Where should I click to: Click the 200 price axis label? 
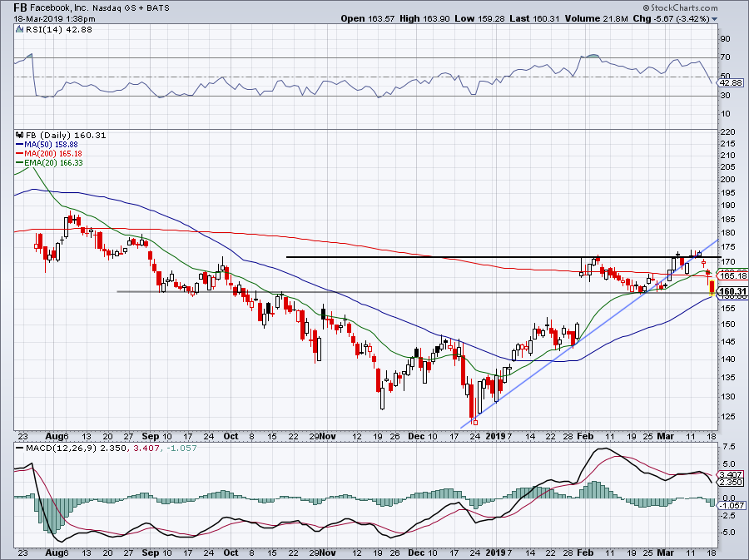[x=727, y=180]
